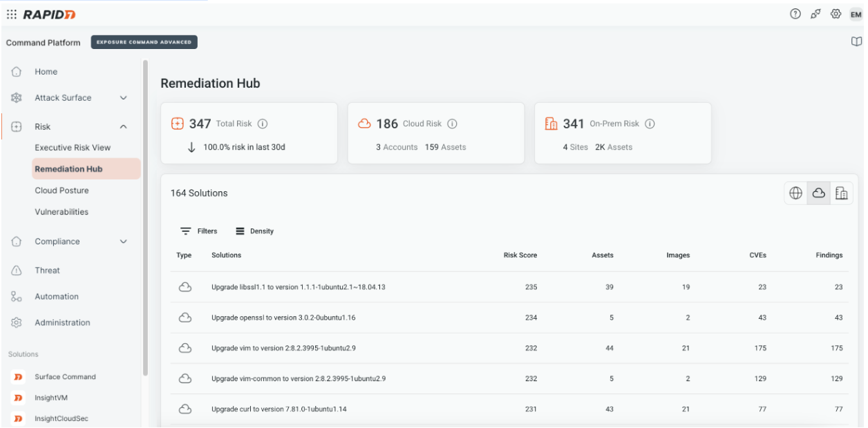Open the documentation book icon
This screenshot has height=428, width=868.
click(x=856, y=42)
